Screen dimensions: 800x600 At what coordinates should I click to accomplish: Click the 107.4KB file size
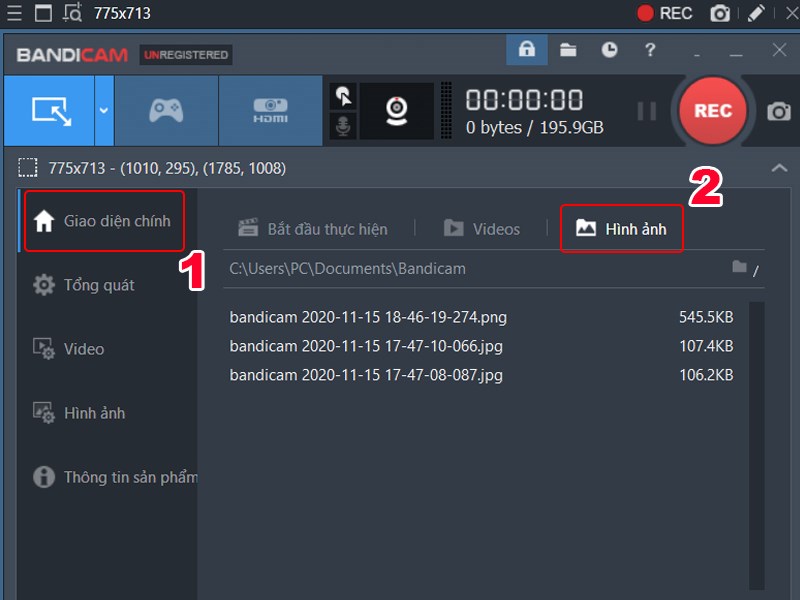[x=706, y=346]
